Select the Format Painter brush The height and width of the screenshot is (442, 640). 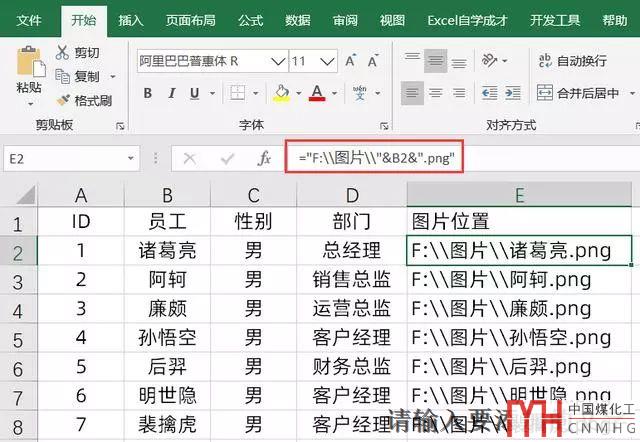click(63, 100)
